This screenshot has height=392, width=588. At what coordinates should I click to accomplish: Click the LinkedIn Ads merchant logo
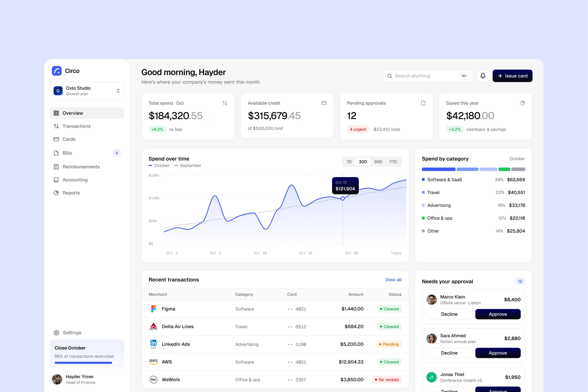click(153, 344)
